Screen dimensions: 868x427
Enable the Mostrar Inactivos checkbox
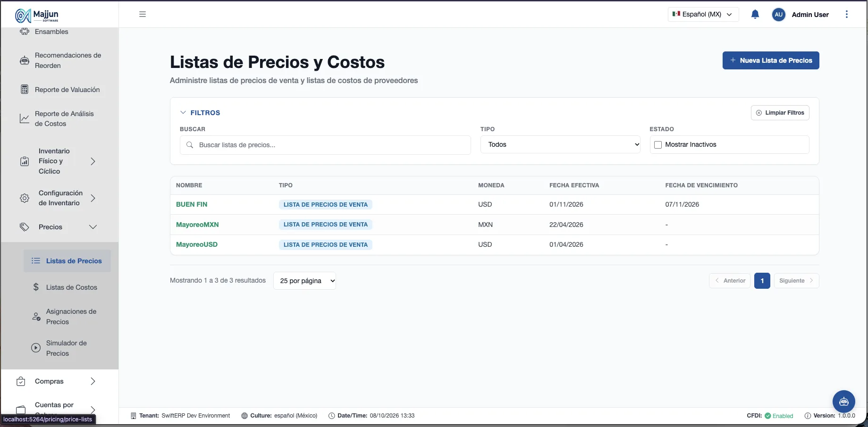pos(658,145)
